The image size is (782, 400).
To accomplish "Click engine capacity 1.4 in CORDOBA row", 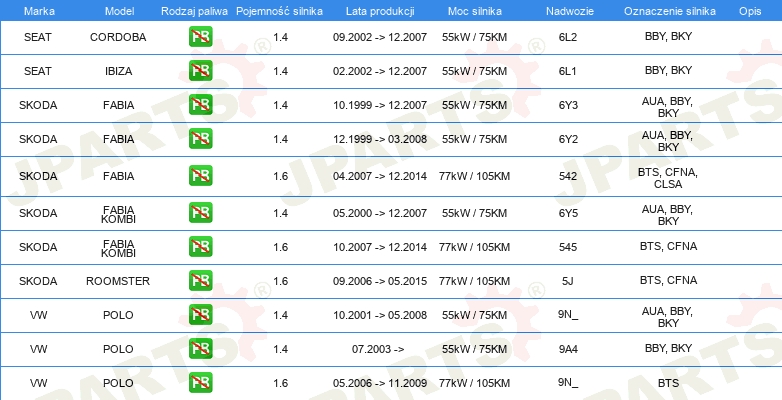I will click(280, 37).
